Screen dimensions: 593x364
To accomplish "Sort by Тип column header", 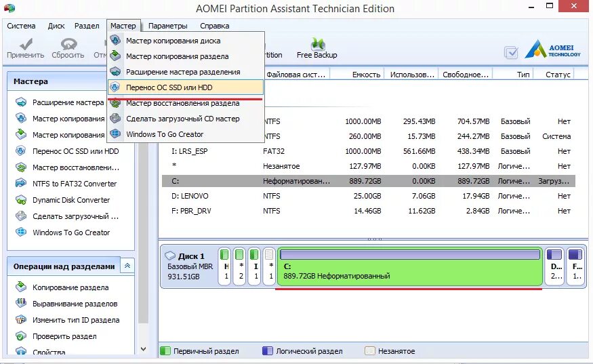I will 514,75.
